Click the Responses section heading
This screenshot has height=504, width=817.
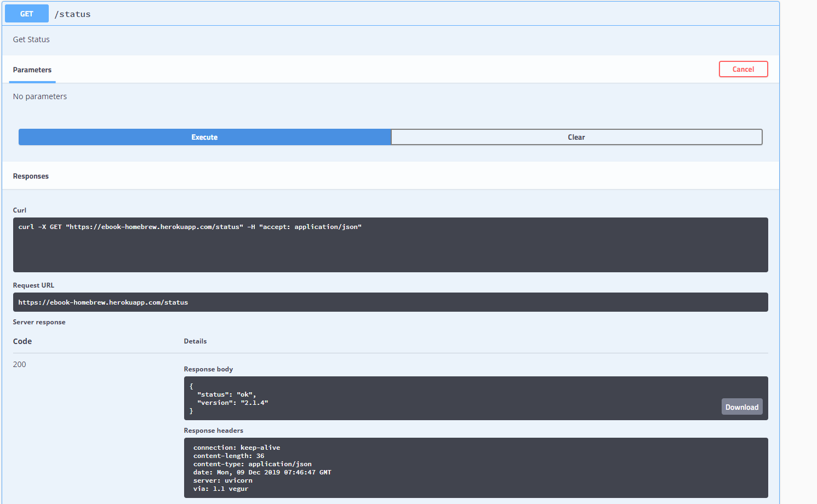click(x=31, y=176)
